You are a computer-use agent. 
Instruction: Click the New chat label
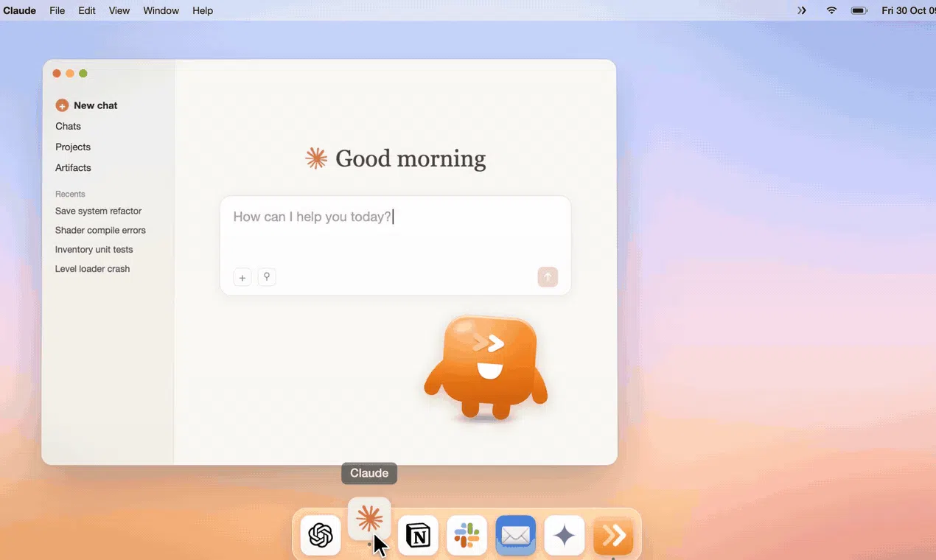(x=96, y=105)
